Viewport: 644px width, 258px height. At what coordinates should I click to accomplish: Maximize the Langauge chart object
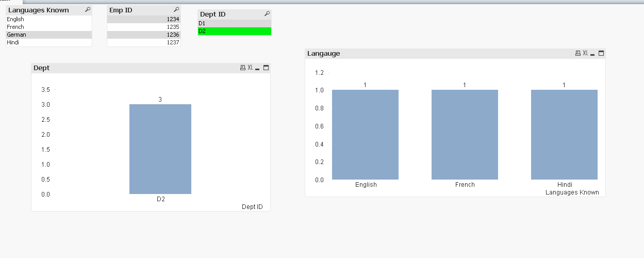(601, 53)
